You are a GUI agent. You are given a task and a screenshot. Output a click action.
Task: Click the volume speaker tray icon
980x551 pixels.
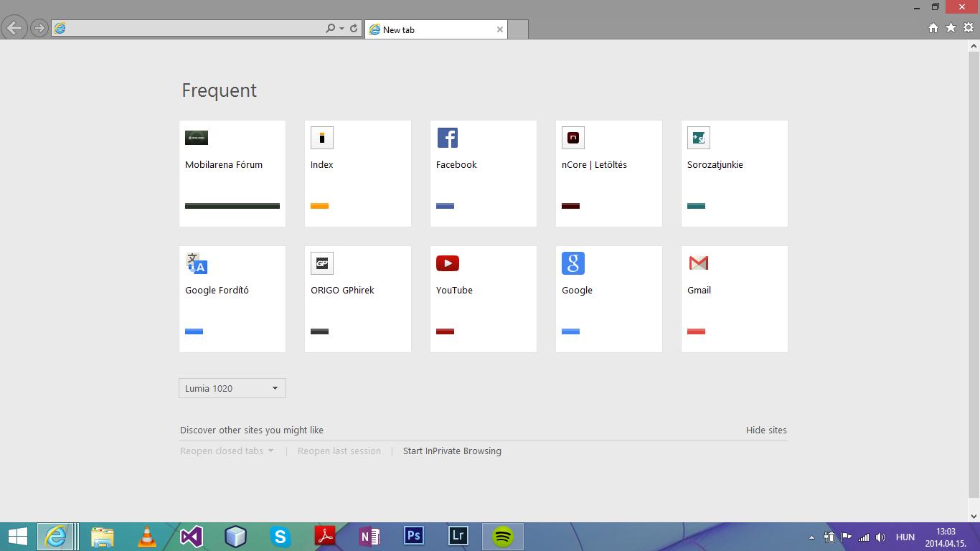coord(880,537)
